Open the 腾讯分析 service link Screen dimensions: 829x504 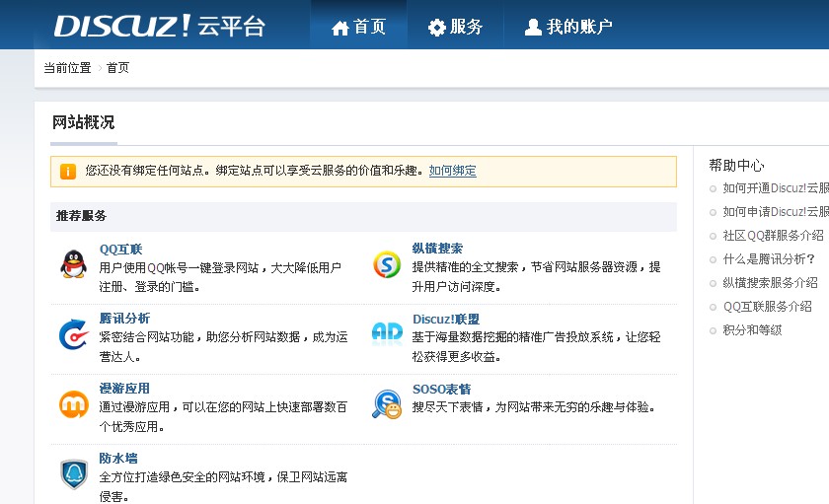tap(124, 318)
